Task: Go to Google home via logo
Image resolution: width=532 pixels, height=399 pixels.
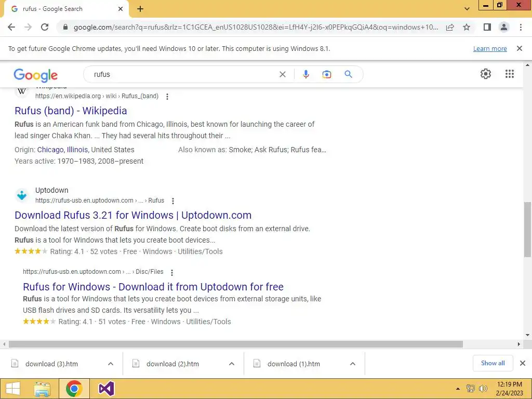Action: [x=36, y=75]
